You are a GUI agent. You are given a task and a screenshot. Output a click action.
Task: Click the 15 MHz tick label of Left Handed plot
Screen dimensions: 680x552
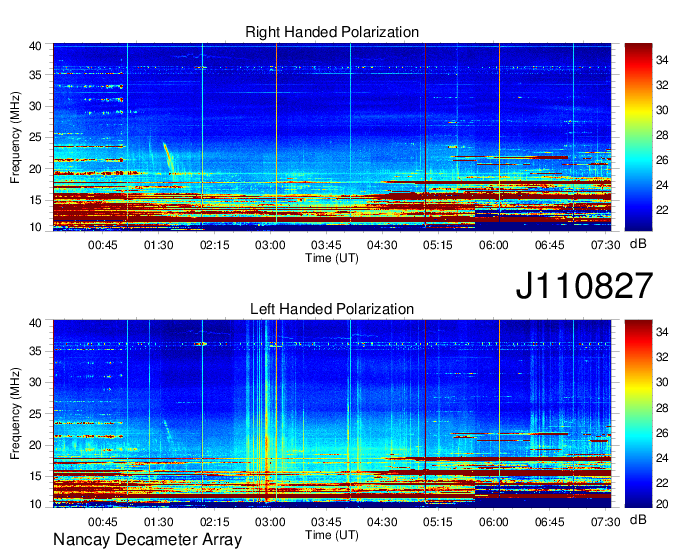(x=35, y=476)
